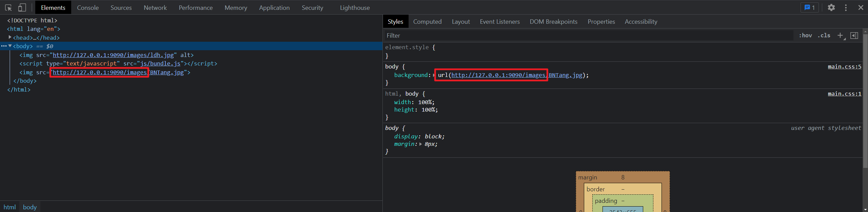The image size is (868, 212).
Task: Expand the head element node
Action: tap(10, 37)
